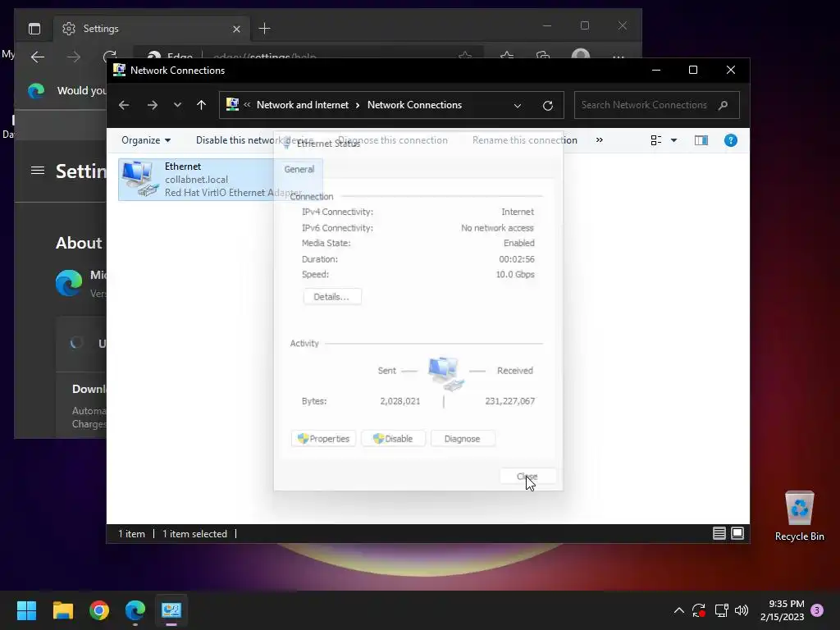840x630 pixels.
Task: Open Windows Update tray icon
Action: 699,610
